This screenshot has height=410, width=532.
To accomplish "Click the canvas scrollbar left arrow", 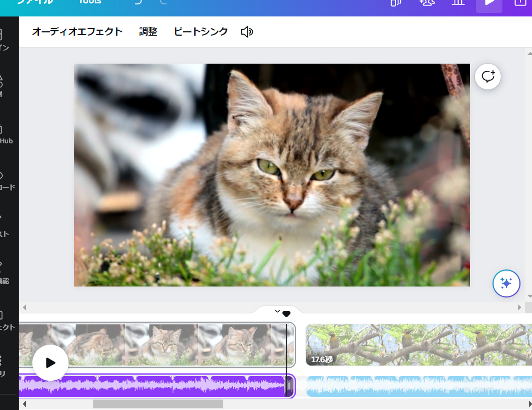I will click(25, 307).
